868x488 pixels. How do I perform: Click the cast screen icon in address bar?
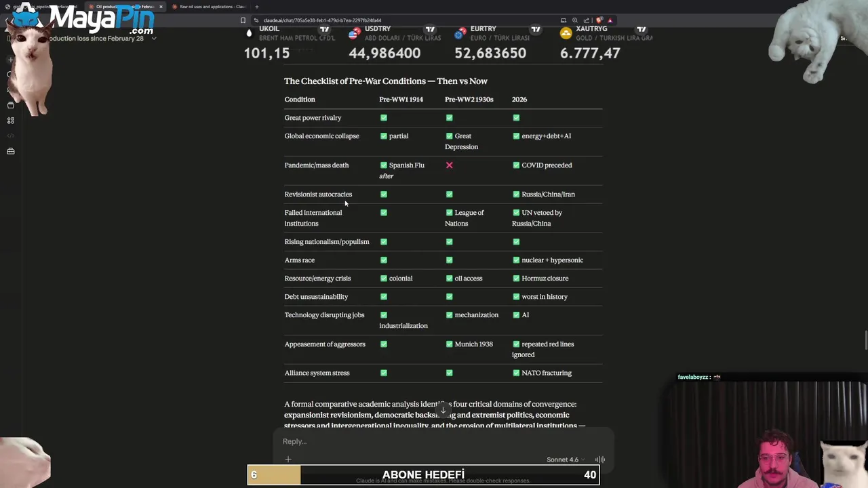click(564, 20)
